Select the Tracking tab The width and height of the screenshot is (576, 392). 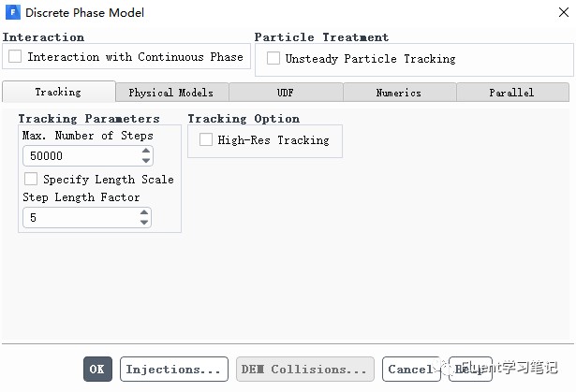coord(58,92)
